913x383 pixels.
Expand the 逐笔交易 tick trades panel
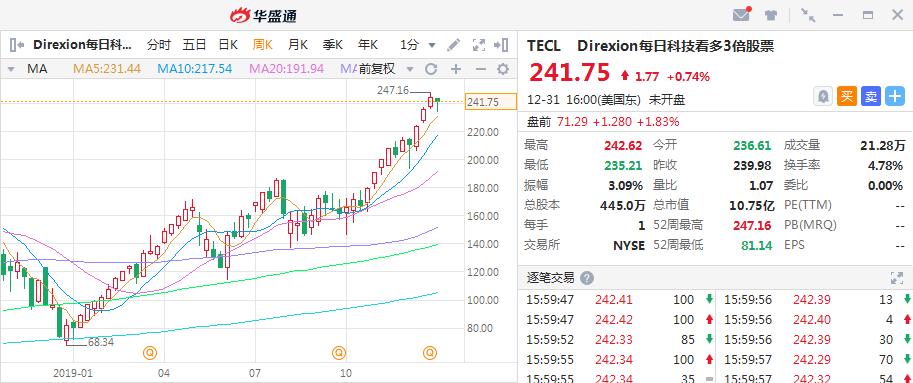896,278
